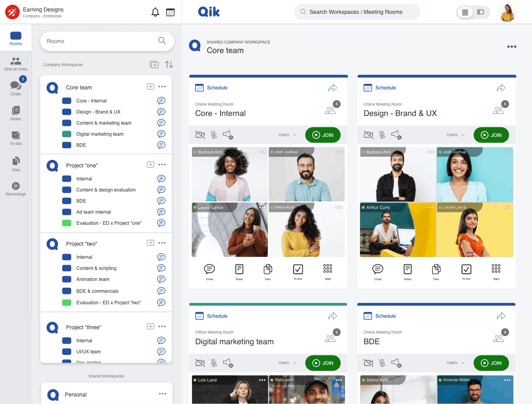Switch to grid view layout
532x404 pixels.
point(465,12)
